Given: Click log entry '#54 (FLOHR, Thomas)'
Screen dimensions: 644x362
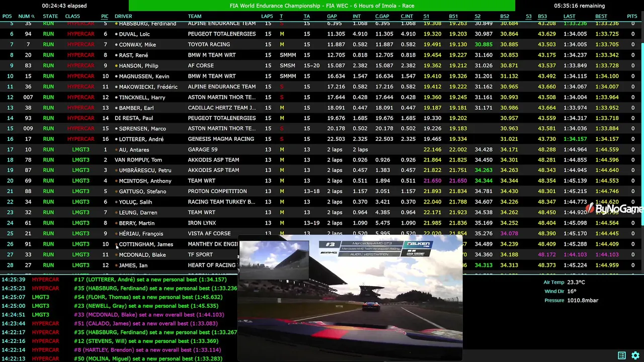Looking at the screenshot, I should (148, 297).
